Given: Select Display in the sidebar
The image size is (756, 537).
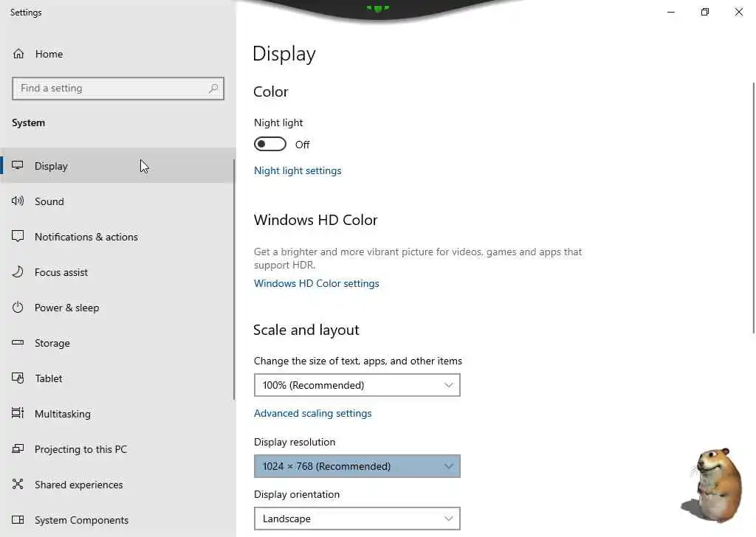Looking at the screenshot, I should (x=117, y=166).
